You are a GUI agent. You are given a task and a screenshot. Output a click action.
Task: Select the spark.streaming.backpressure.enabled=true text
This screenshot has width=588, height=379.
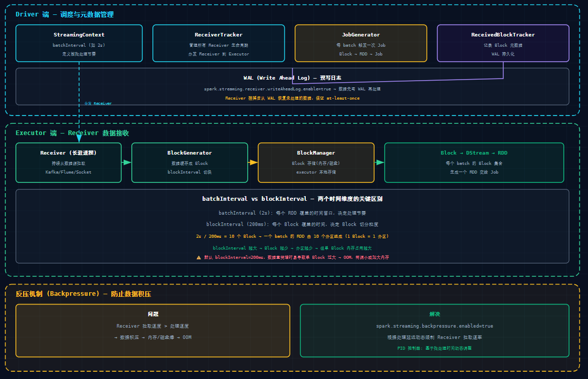point(435,326)
